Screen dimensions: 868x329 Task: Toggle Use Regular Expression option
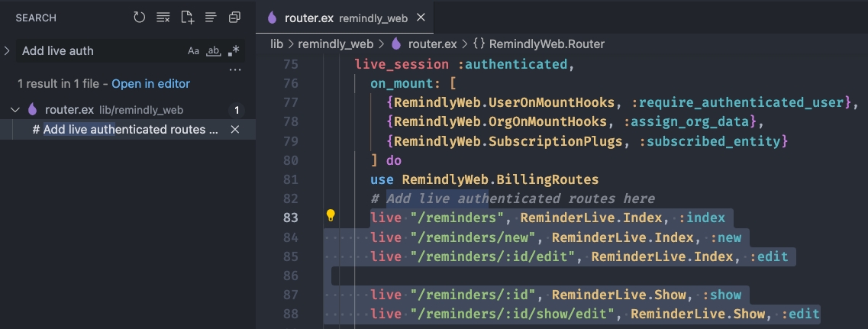(x=234, y=51)
